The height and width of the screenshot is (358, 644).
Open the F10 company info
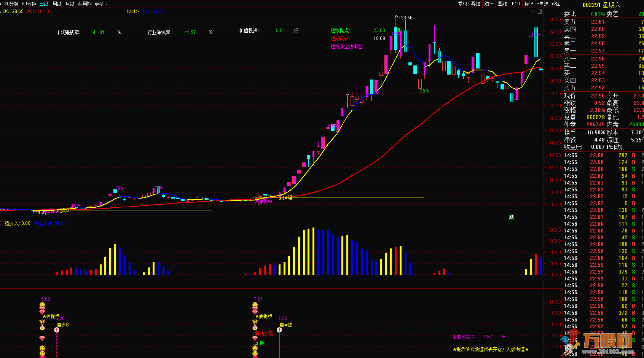(x=516, y=4)
